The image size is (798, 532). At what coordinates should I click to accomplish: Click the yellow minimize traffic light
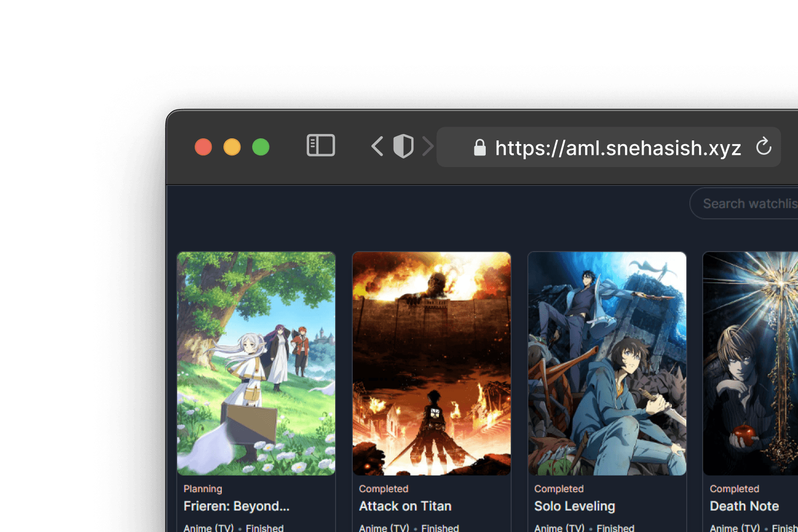pos(232,147)
